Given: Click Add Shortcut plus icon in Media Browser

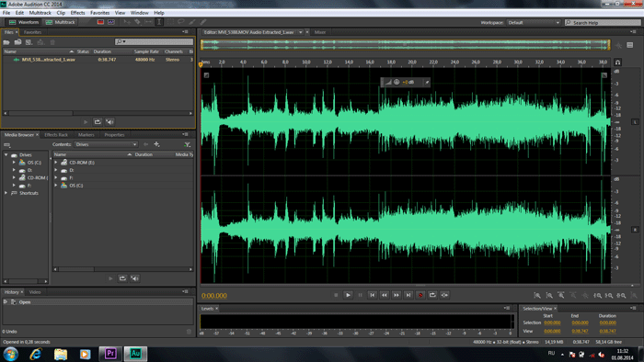Looking at the screenshot, I should pos(156,144).
